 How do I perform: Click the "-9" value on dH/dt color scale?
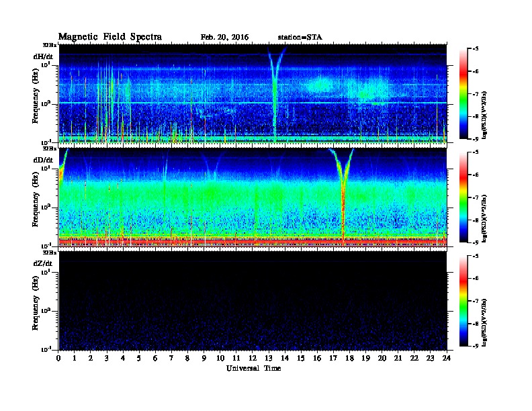pos(476,138)
